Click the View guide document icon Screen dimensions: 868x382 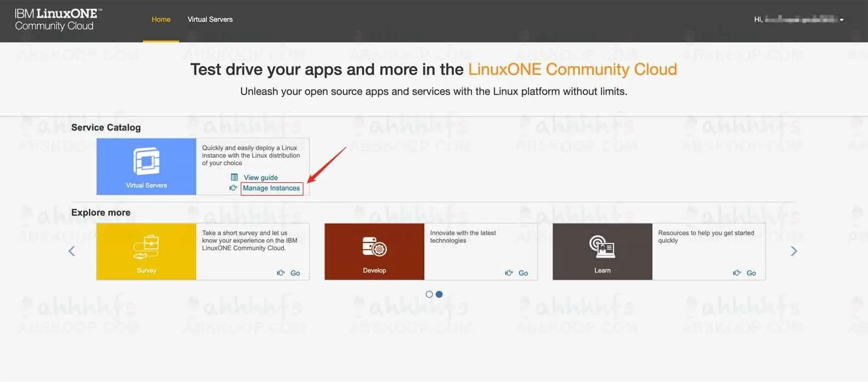[234, 177]
